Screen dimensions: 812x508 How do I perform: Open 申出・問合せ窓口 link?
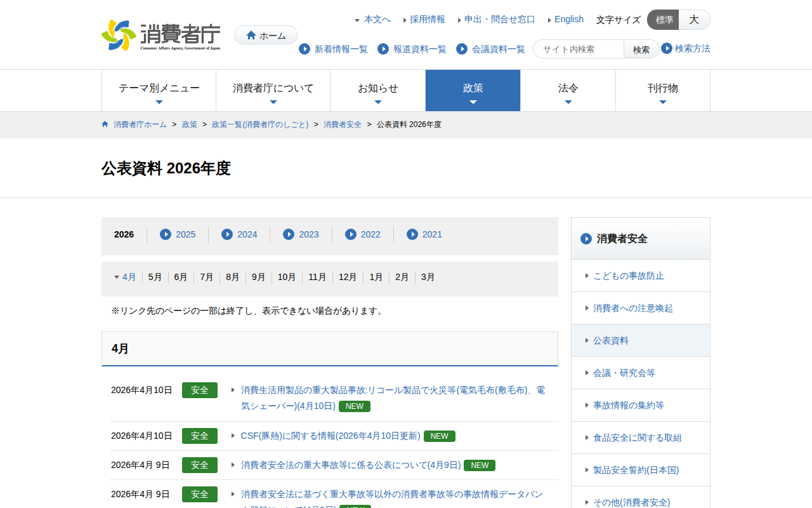pos(500,20)
